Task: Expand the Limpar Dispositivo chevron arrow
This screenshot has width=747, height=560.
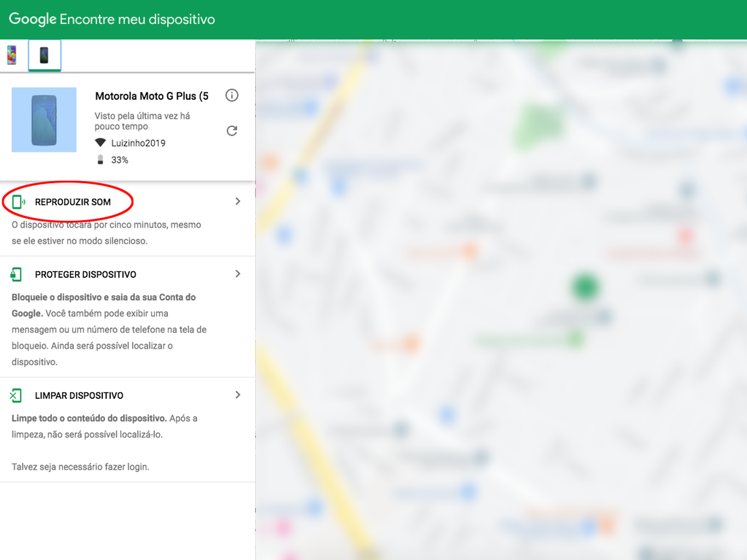Action: click(x=238, y=394)
